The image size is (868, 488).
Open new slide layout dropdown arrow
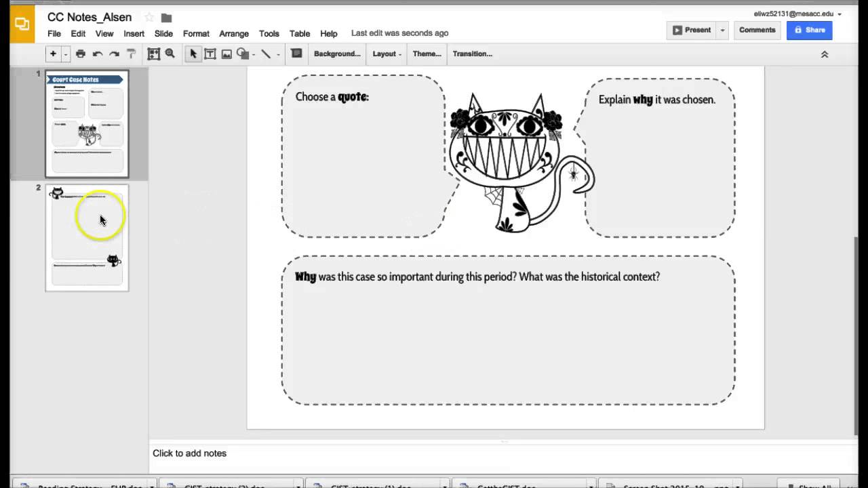pos(66,54)
